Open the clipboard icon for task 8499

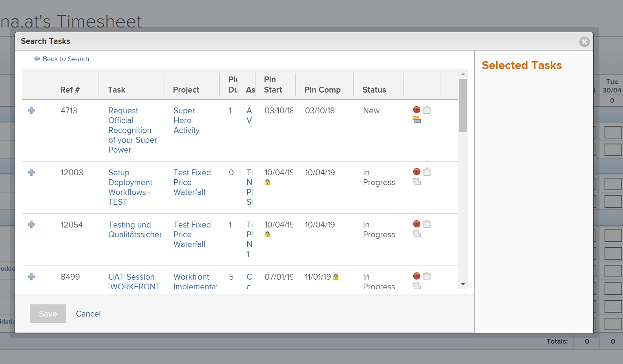coord(427,276)
